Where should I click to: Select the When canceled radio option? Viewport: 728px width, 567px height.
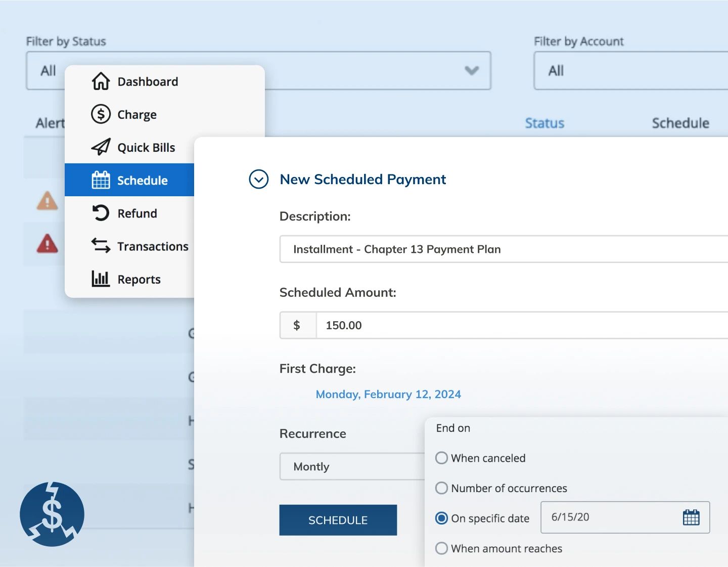[x=441, y=458]
